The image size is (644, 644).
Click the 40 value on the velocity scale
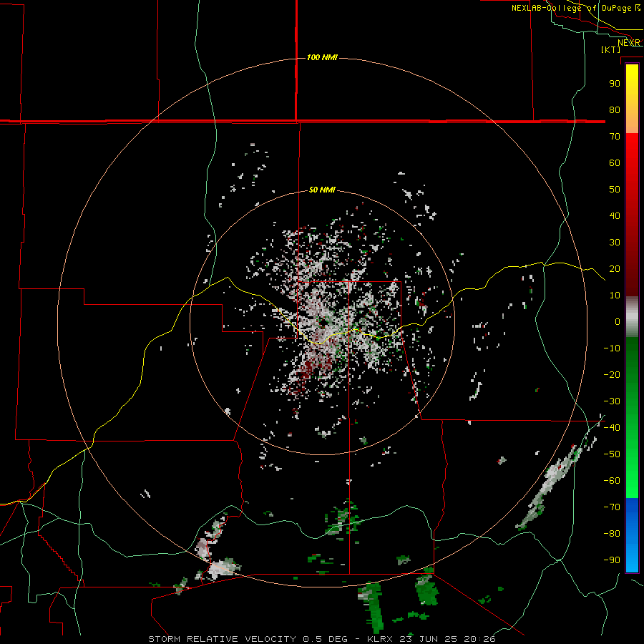click(615, 215)
